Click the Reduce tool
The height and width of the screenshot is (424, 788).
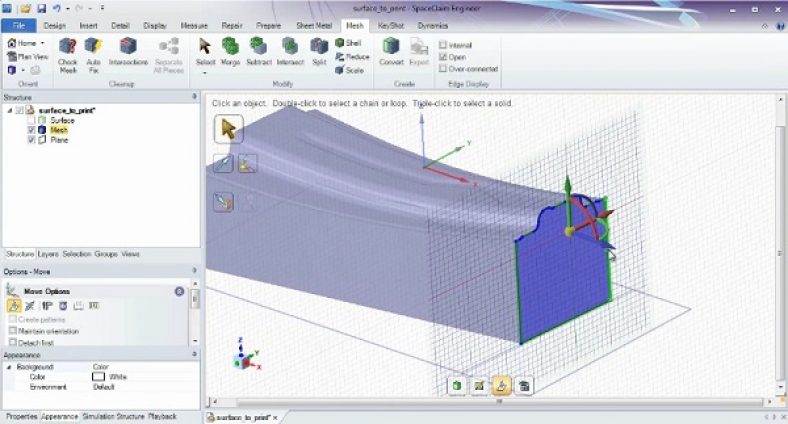point(352,57)
